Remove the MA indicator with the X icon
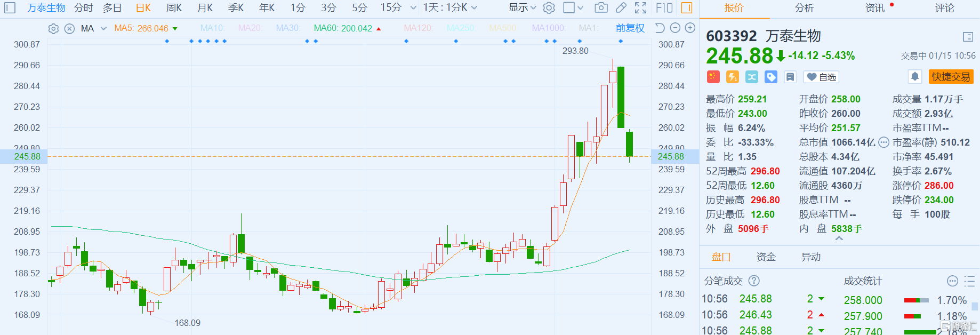Screen dimensions: 980x335 pyautogui.click(x=69, y=29)
